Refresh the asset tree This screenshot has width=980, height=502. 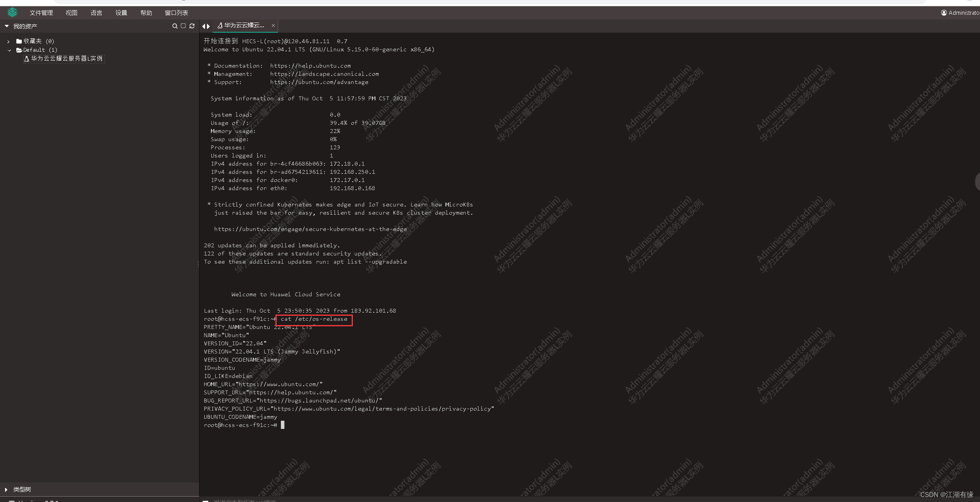click(x=192, y=26)
